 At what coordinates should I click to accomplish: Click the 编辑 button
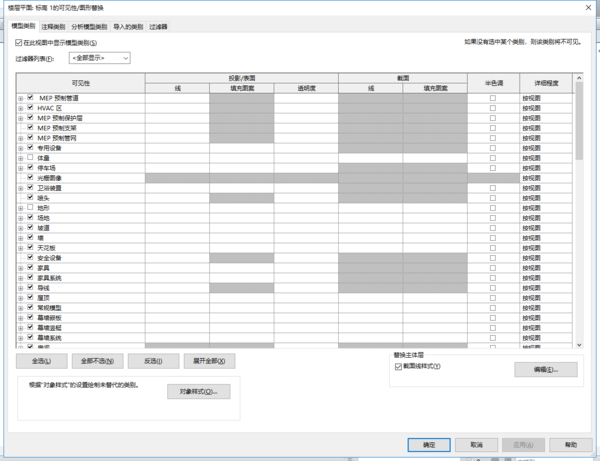pos(545,370)
